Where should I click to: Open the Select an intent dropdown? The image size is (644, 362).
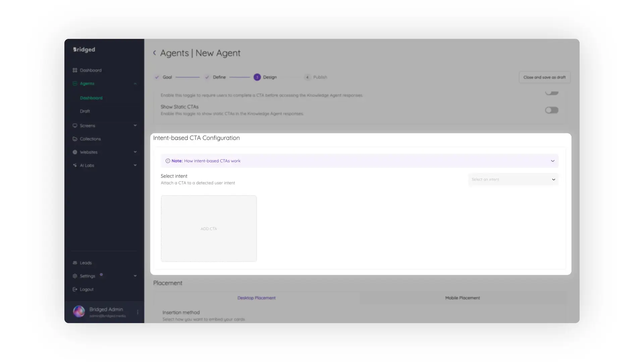(513, 179)
